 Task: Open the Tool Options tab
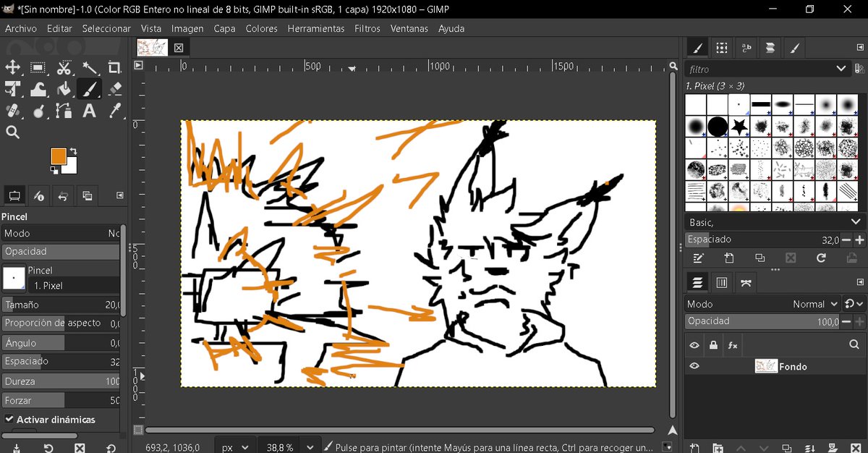(13, 195)
